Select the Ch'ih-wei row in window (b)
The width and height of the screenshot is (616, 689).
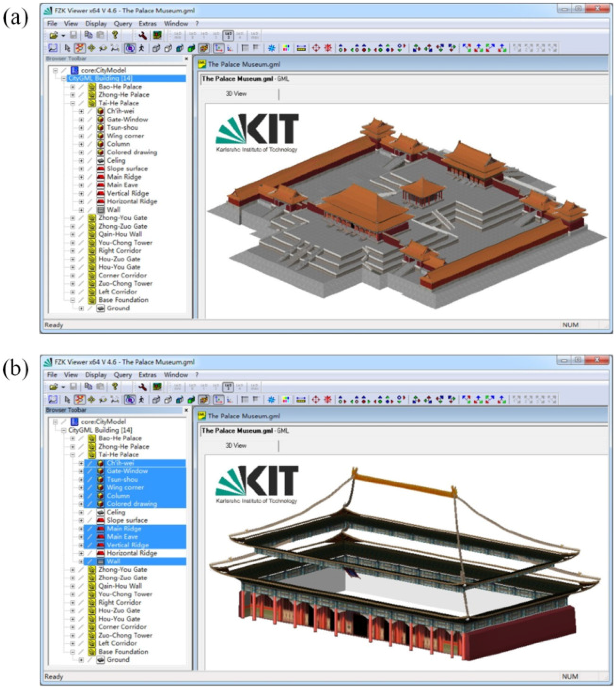tap(135, 463)
